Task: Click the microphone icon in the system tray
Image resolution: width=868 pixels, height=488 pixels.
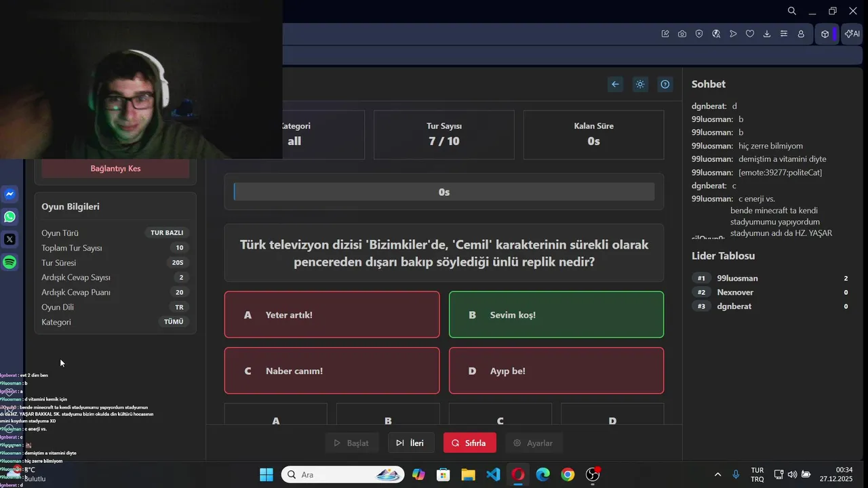Action: [736, 474]
